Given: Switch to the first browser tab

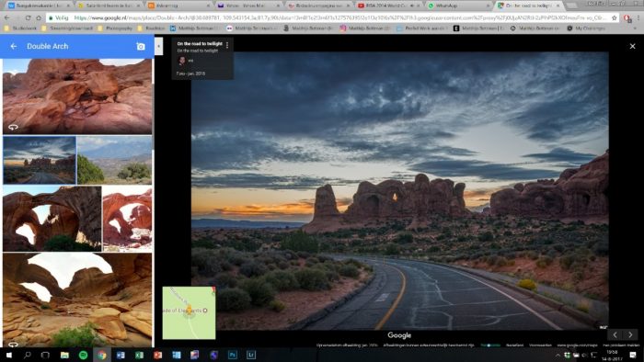Looking at the screenshot, I should [38, 6].
